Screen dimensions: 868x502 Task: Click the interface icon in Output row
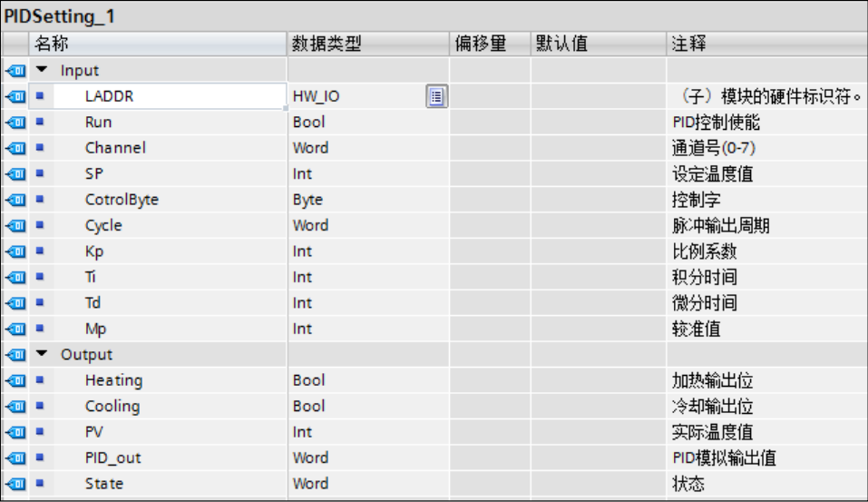[15, 355]
